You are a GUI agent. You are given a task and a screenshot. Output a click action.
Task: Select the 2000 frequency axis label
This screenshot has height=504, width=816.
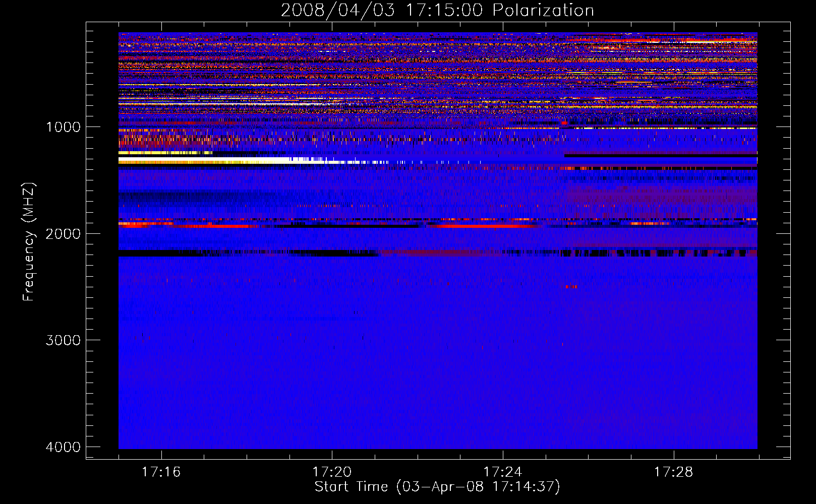[x=63, y=234]
